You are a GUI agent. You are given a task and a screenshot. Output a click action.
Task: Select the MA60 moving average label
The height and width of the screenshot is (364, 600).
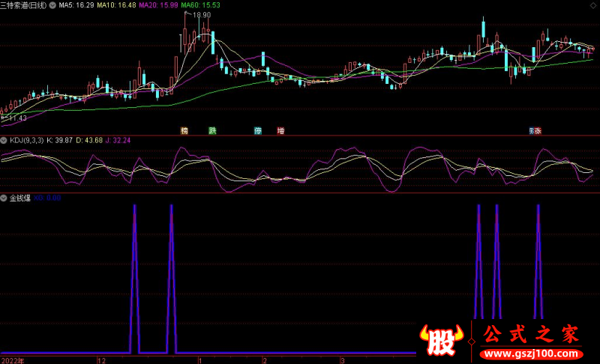[x=202, y=4]
